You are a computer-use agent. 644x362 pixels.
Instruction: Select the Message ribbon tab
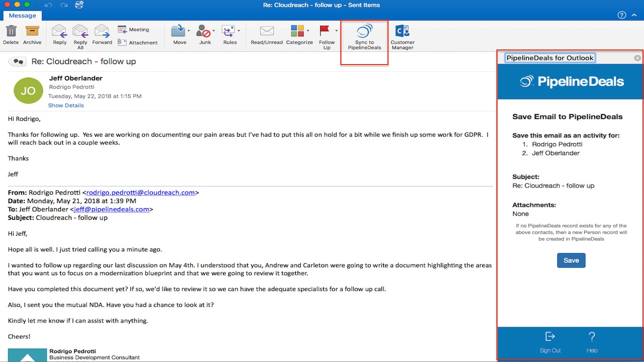(22, 16)
